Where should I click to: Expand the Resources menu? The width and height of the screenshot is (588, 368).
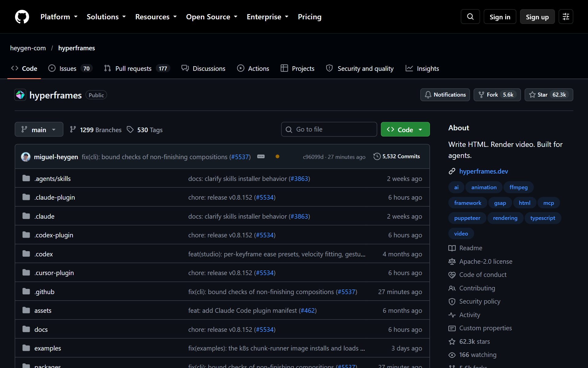[156, 17]
